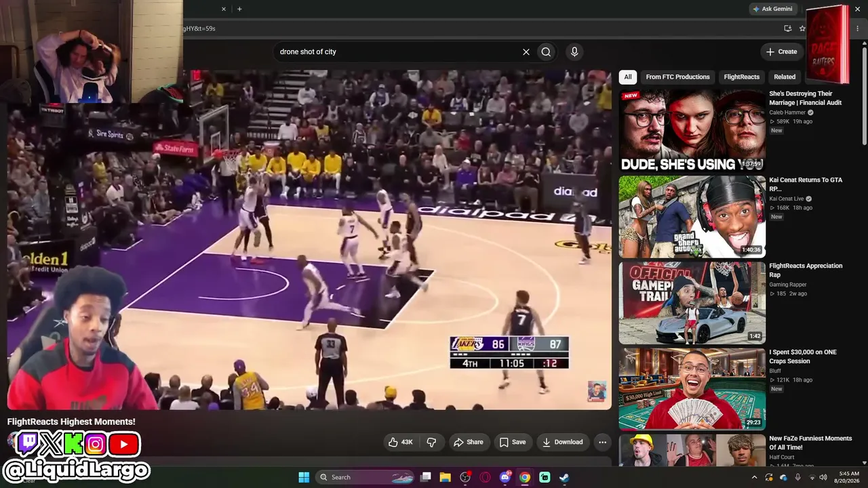Viewport: 868px width, 488px height.
Task: Launch File Explorer from the taskbar
Action: (x=446, y=477)
